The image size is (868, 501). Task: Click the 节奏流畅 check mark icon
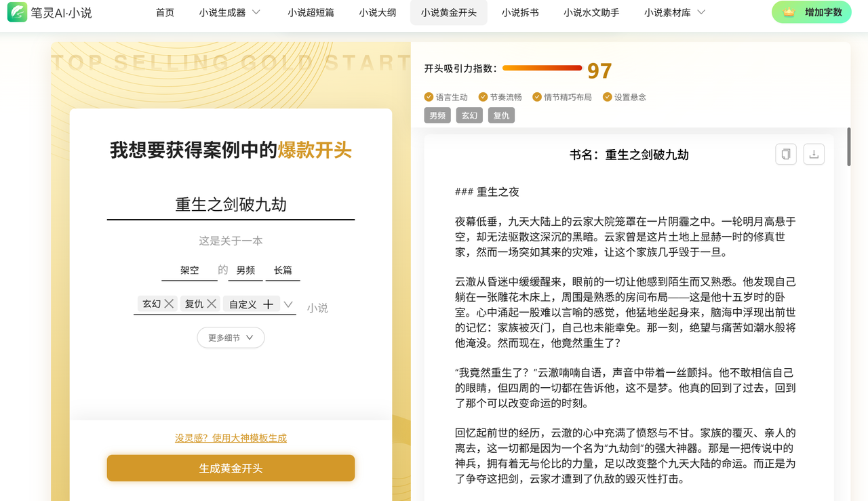(483, 97)
